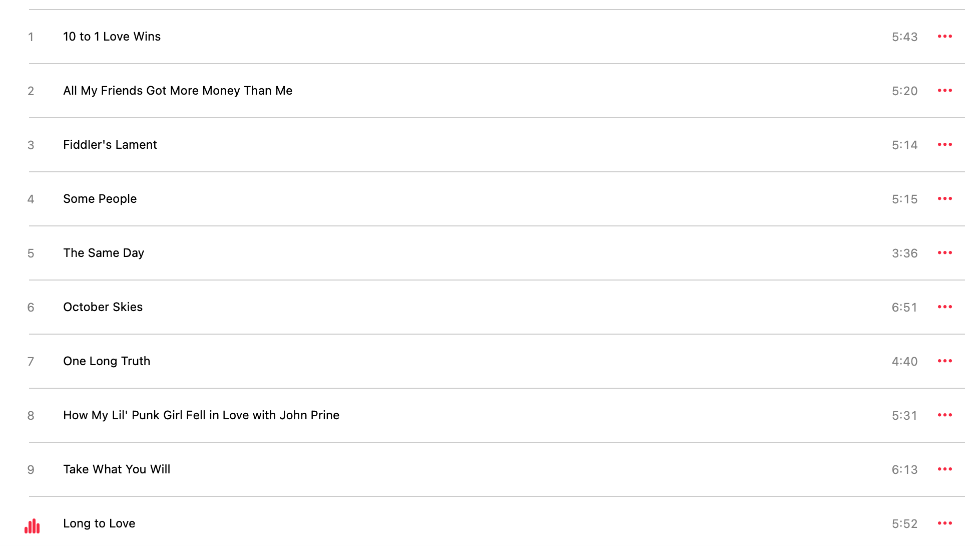Play the song Fiddler's Lament
The width and height of the screenshot is (980, 546).
pos(110,145)
